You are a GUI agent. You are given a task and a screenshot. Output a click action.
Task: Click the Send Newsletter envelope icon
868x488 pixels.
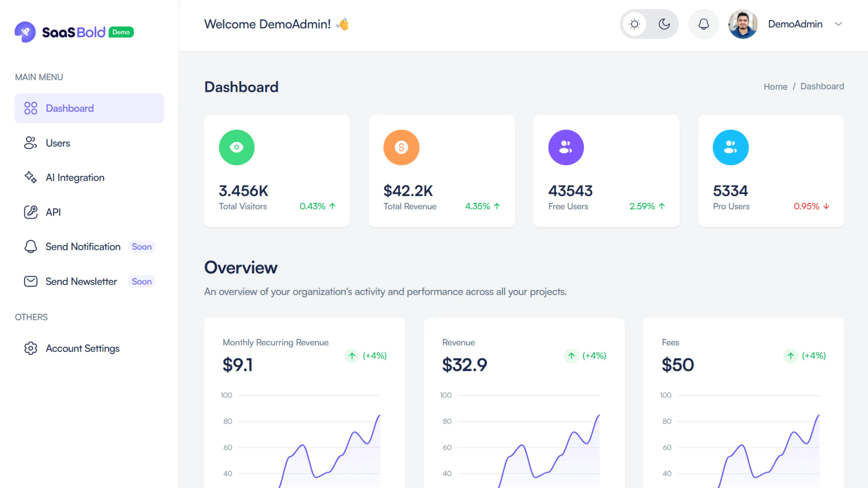coord(31,281)
